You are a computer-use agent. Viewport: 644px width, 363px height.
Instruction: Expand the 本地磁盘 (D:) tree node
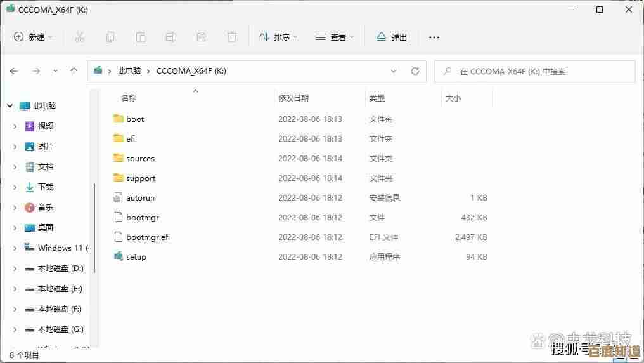[x=15, y=268]
